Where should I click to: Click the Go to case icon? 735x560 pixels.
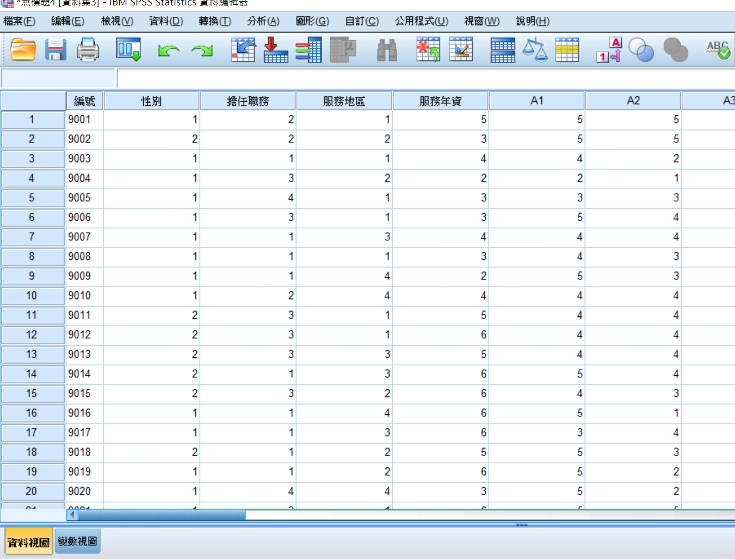243,50
